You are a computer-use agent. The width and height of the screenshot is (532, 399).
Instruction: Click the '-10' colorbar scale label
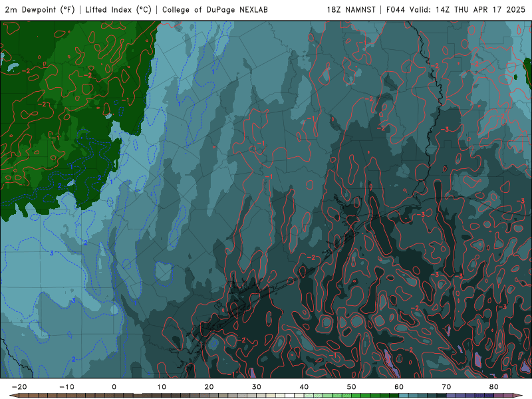[x=66, y=387]
